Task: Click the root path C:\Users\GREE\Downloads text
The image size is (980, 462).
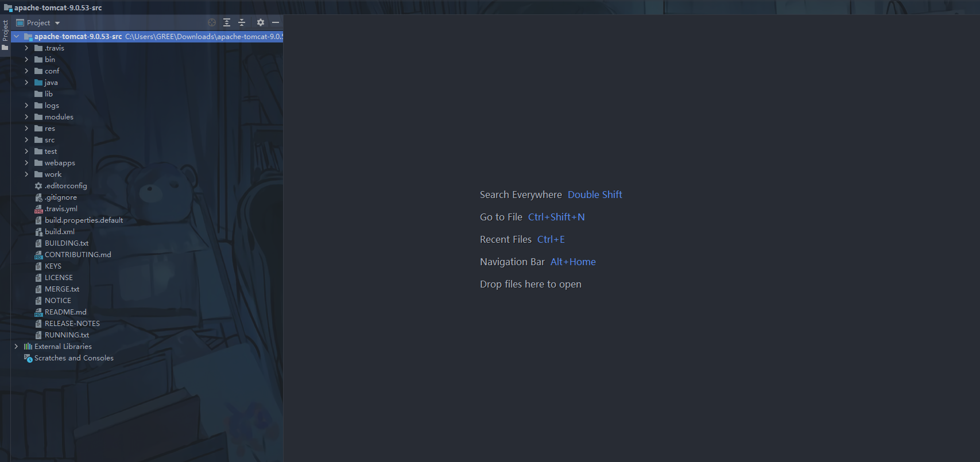Action: point(204,37)
